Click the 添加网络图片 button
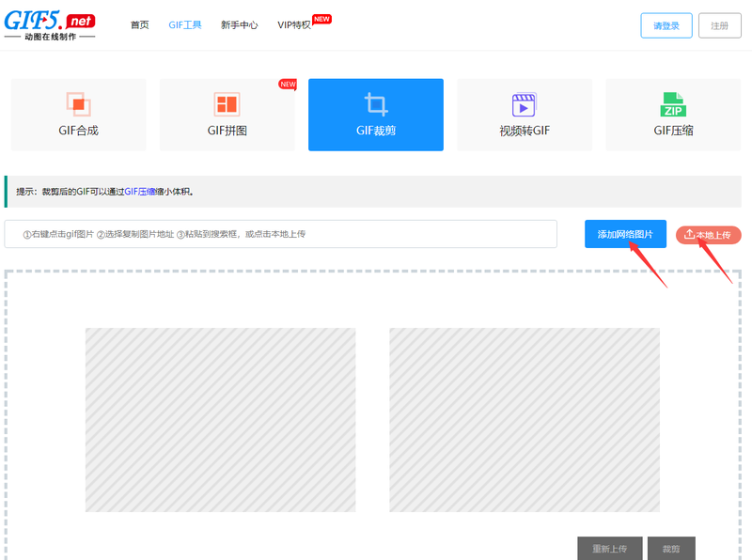This screenshot has height=560, width=752. click(x=625, y=234)
